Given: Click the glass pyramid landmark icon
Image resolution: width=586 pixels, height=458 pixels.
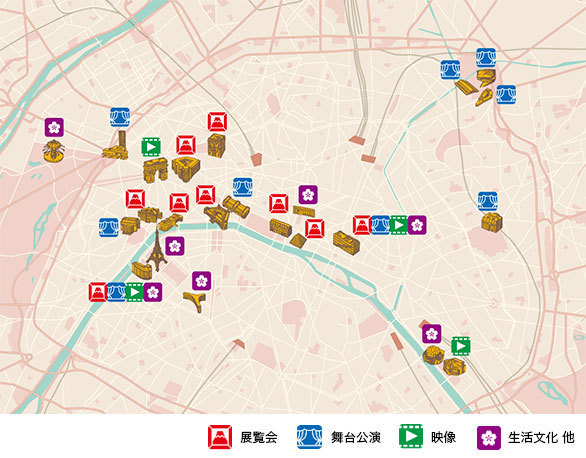Looking at the screenshot, I should (x=298, y=241).
